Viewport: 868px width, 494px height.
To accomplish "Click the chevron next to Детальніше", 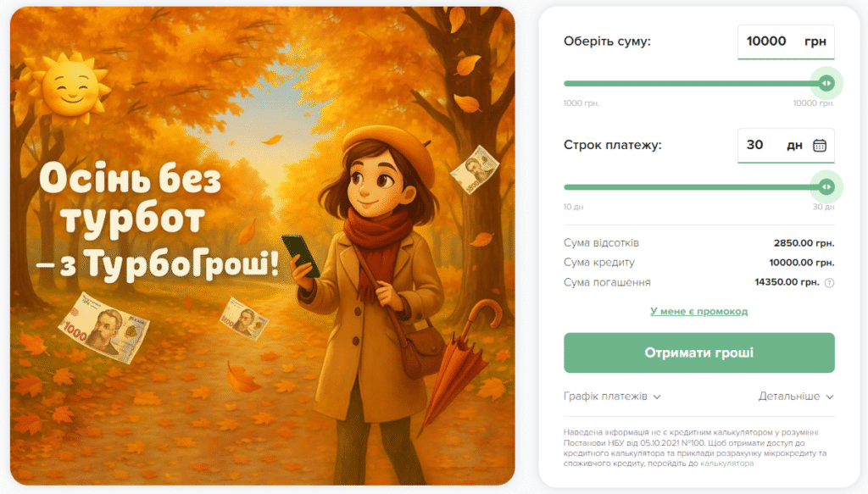I will pos(830,397).
